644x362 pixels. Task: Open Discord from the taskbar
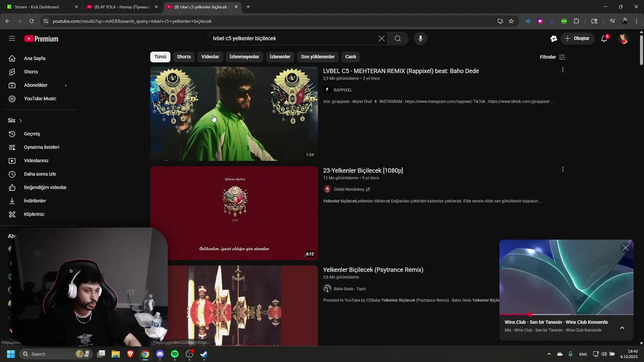(x=160, y=354)
